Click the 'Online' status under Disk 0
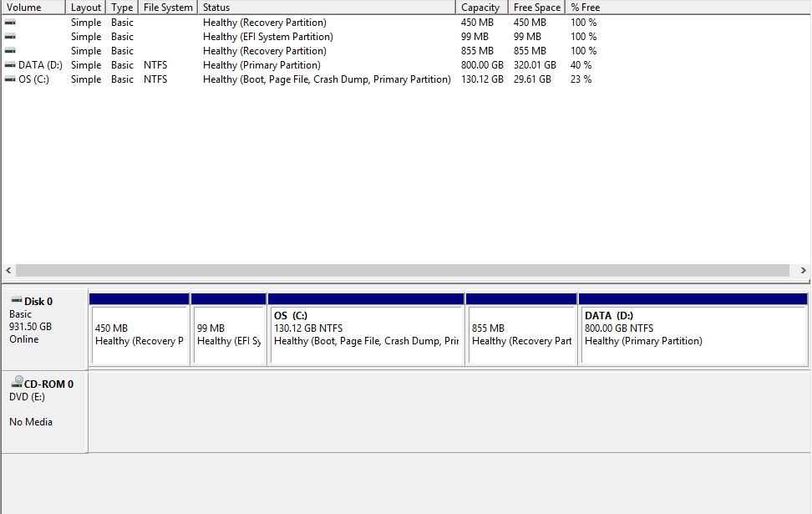 tap(24, 338)
